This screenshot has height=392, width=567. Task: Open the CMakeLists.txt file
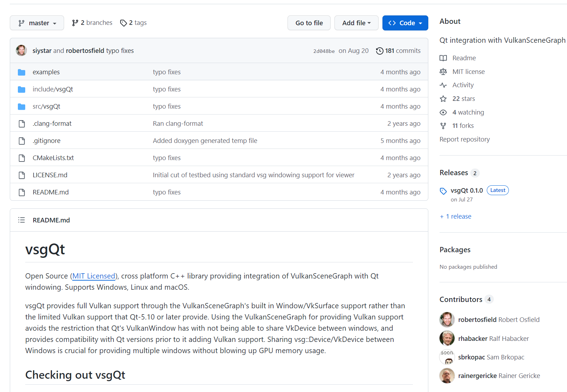click(53, 158)
